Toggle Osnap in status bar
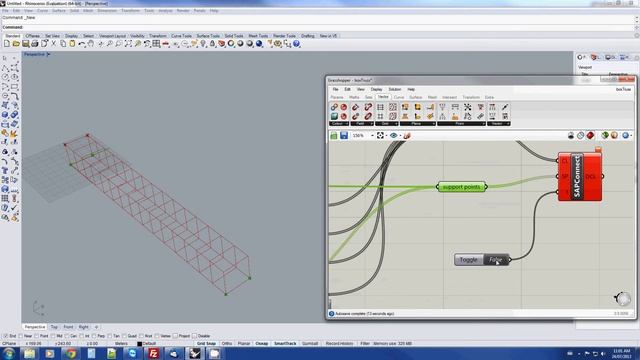The width and height of the screenshot is (640, 360). tap(262, 344)
